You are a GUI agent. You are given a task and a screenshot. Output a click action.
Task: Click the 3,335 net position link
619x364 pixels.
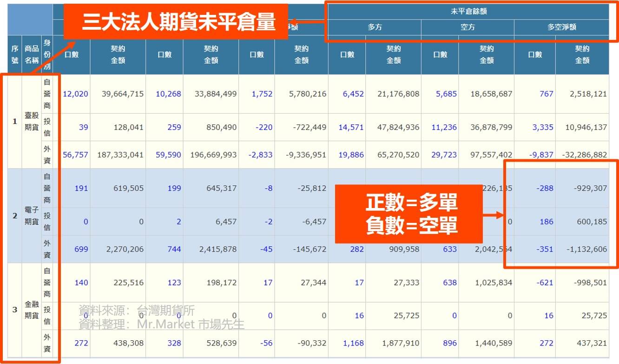click(x=543, y=127)
